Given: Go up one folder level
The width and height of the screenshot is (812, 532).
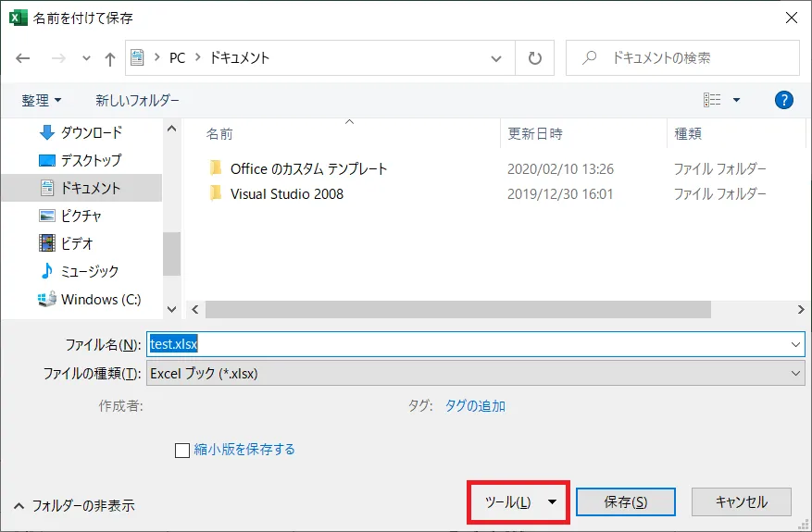Looking at the screenshot, I should [x=110, y=58].
